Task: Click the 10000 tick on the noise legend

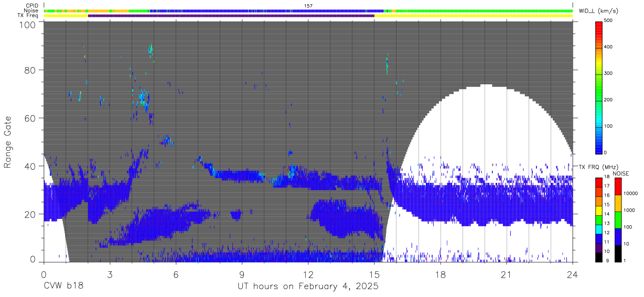Action: point(630,193)
